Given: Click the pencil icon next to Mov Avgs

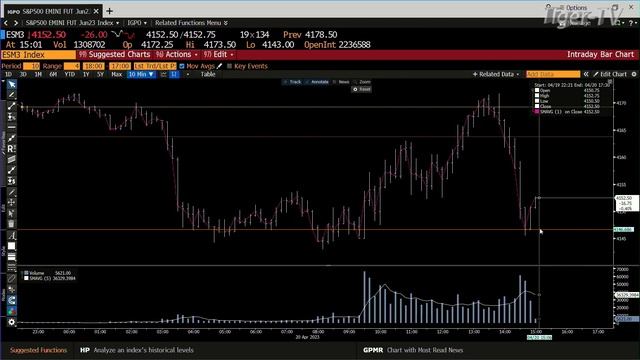Looking at the screenshot, I should click(219, 66).
